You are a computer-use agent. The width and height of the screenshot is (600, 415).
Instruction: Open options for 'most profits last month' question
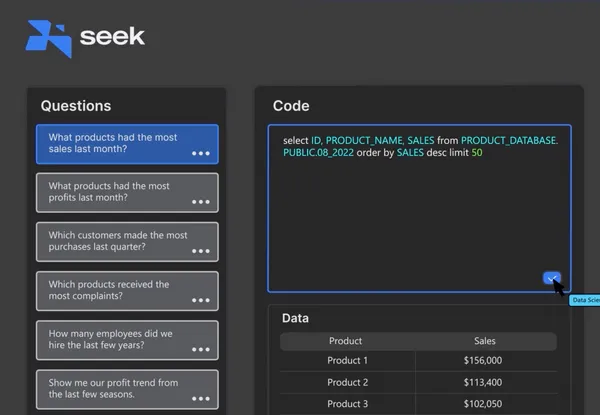201,202
